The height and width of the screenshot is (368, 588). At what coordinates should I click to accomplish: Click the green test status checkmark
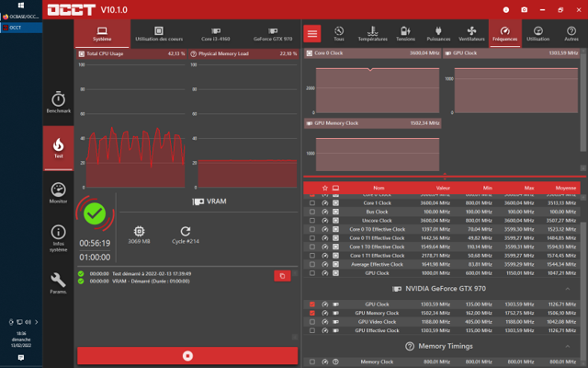coord(95,213)
